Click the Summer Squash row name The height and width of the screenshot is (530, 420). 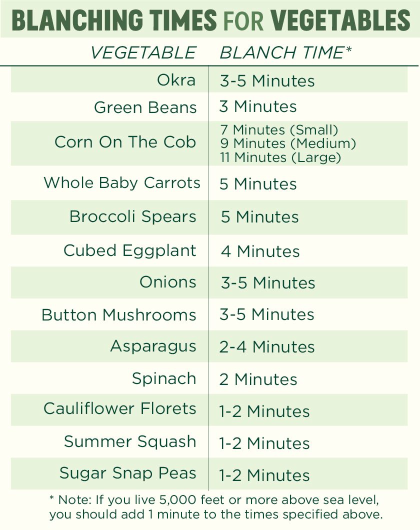(130, 441)
